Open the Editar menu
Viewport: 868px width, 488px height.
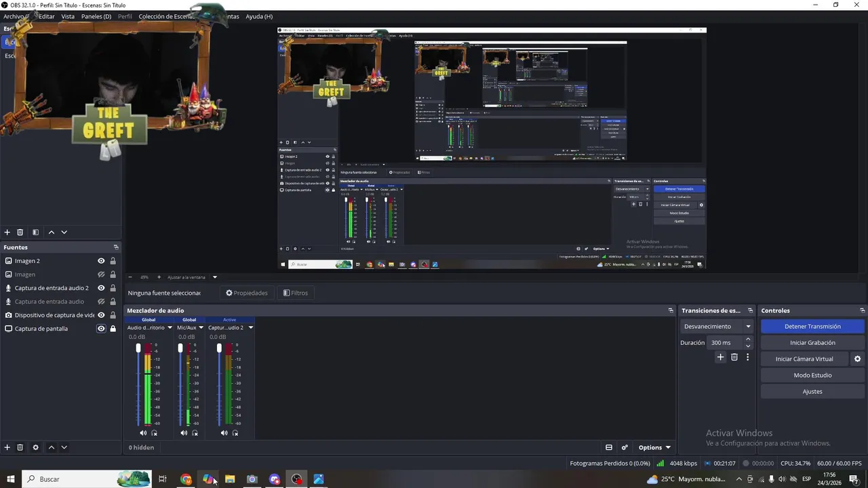click(x=46, y=16)
